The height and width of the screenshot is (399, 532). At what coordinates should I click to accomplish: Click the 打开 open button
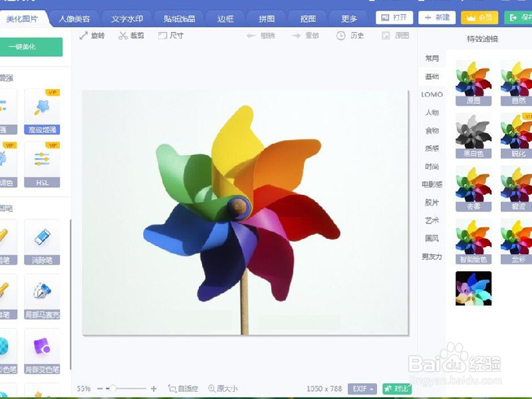(394, 18)
